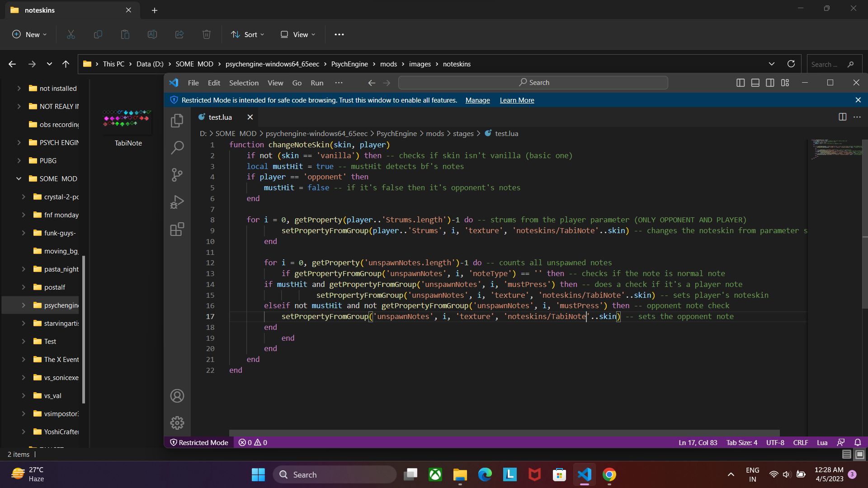Image resolution: width=868 pixels, height=488 pixels.
Task: Toggle VS Code primary side bar
Action: pos(741,83)
